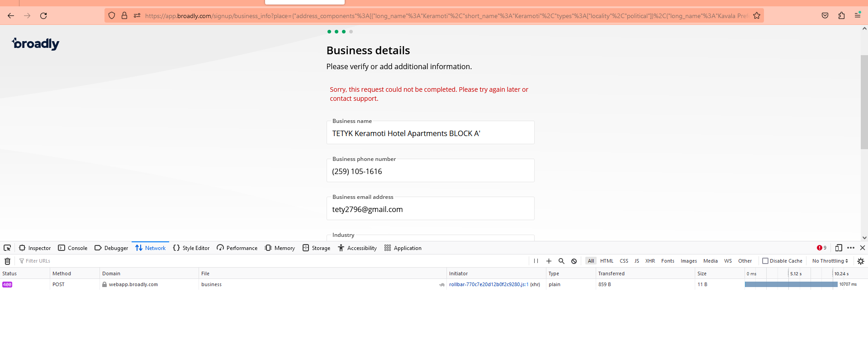Toggle Responsive Design Mode icon
Image resolution: width=868 pixels, height=344 pixels.
tap(839, 248)
